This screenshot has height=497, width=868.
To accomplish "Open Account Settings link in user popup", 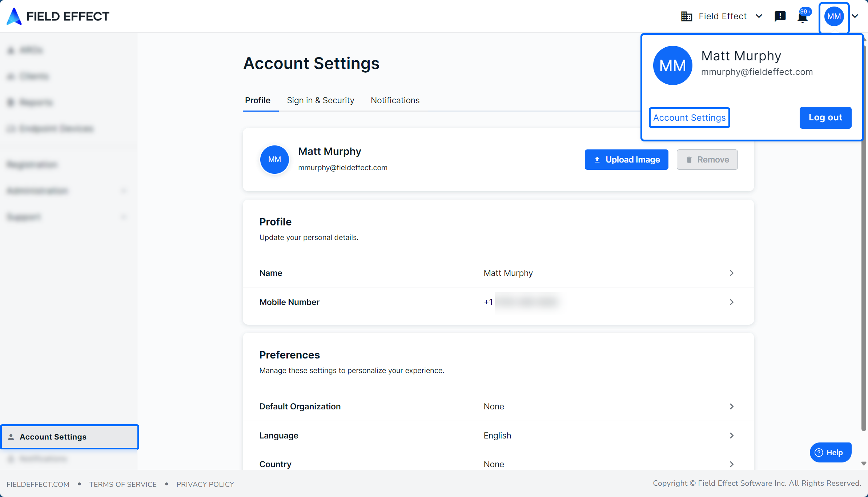I will [x=689, y=117].
